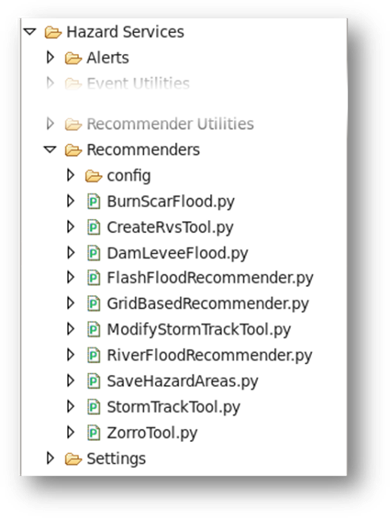Select the Event Utilities folder label

[138, 83]
